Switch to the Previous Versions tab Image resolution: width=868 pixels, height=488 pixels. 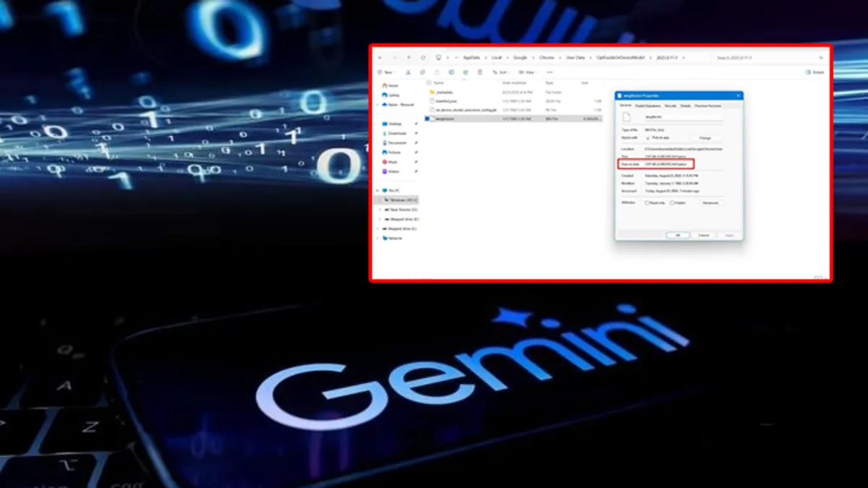(708, 106)
